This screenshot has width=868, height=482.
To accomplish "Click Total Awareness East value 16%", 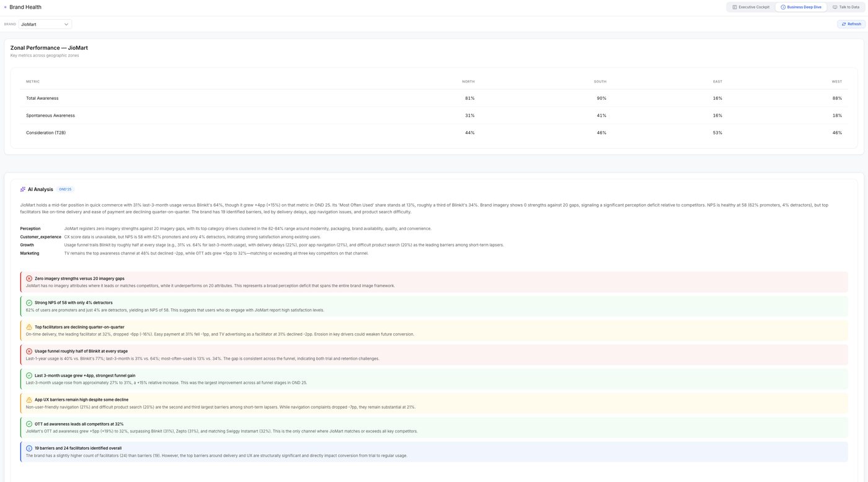I will click(x=717, y=98).
